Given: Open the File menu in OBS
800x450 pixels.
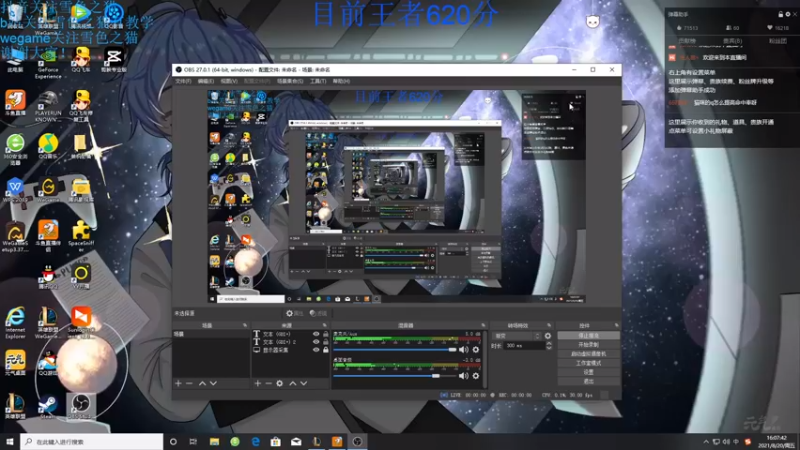Looking at the screenshot, I should [183, 81].
